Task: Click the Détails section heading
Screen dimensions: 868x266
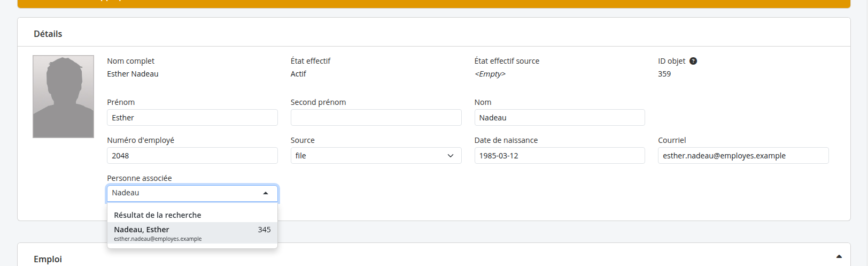Action: coord(48,34)
